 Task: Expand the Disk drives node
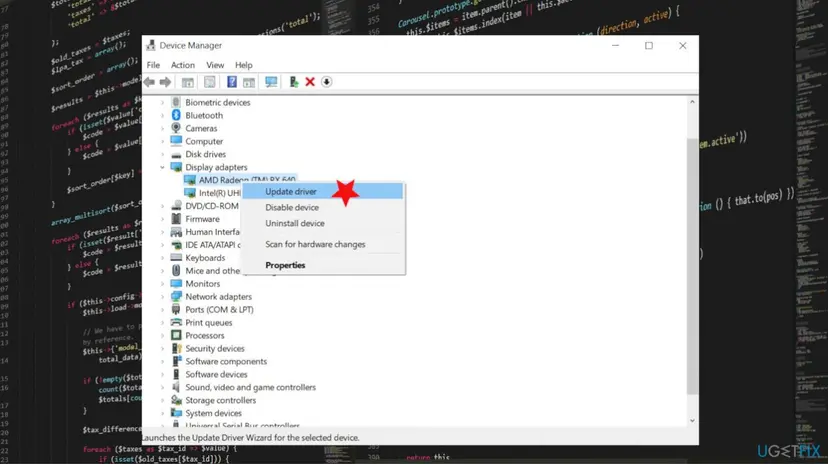point(163,154)
